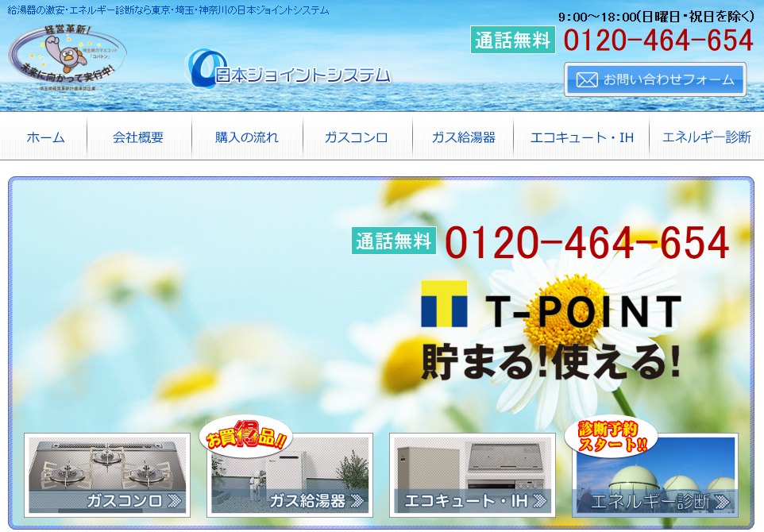Click the コバトン mascot badge image

(x=67, y=57)
